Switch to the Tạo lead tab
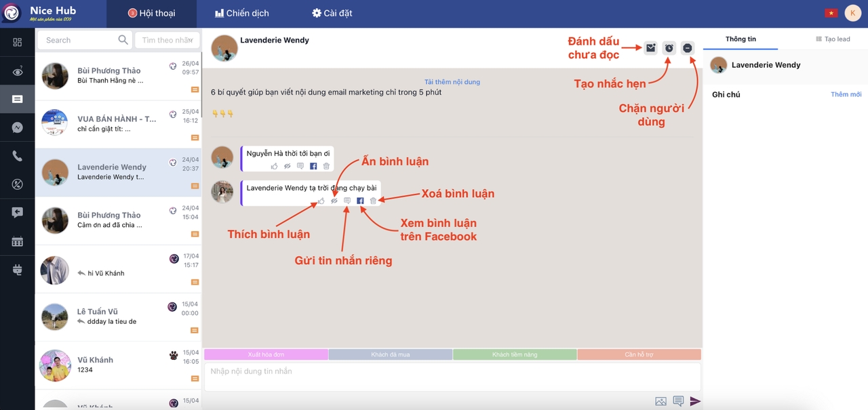The image size is (868, 410). (x=833, y=39)
